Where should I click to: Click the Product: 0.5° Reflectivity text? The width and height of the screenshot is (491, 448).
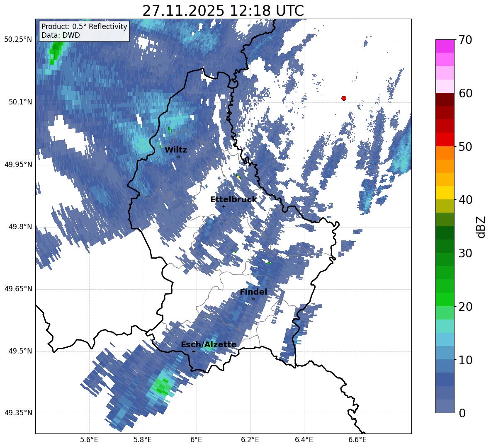[84, 26]
